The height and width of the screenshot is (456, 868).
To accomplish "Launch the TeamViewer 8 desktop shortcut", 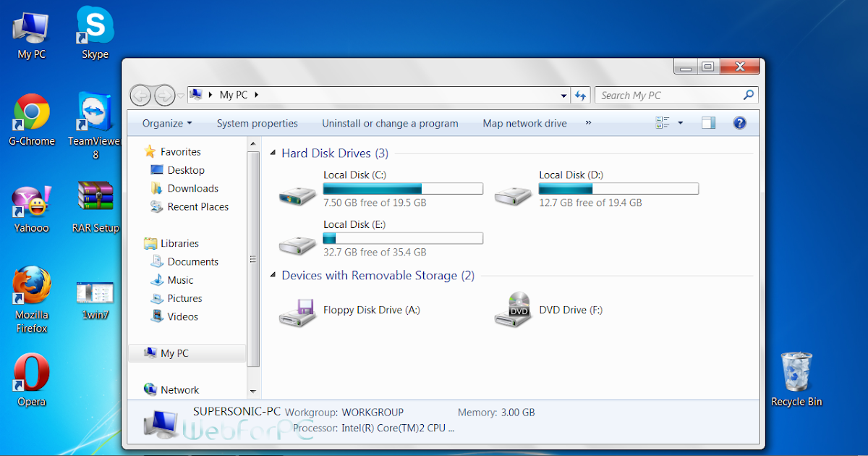I will pos(95,127).
